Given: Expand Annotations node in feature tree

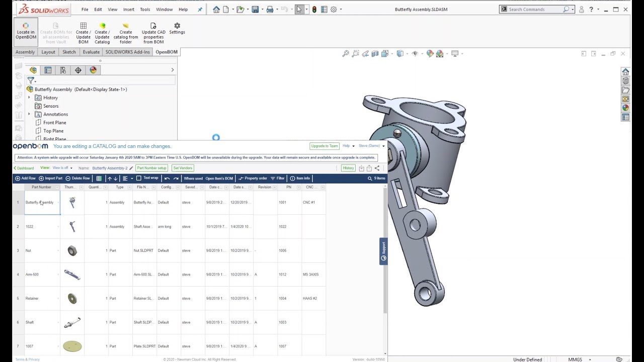Looking at the screenshot, I should coord(29,114).
